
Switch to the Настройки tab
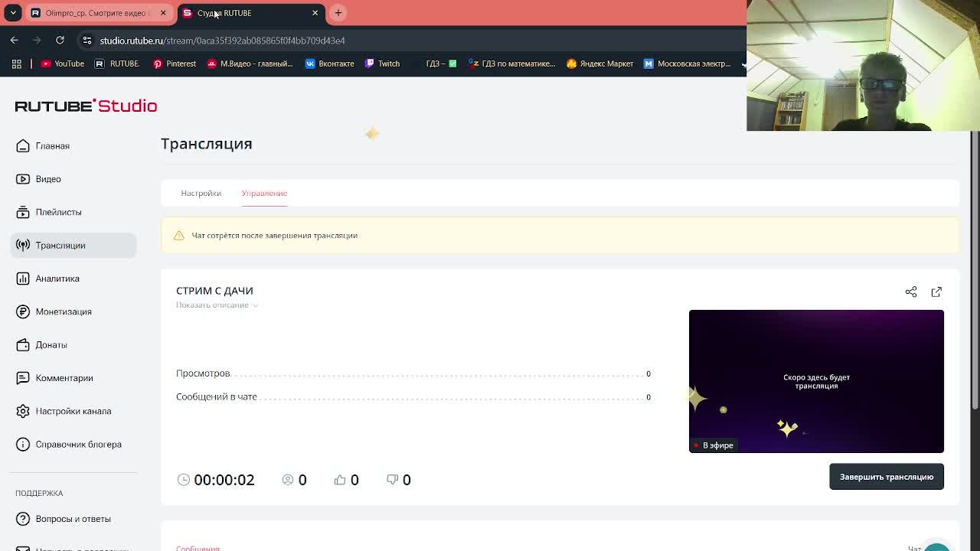(x=201, y=193)
